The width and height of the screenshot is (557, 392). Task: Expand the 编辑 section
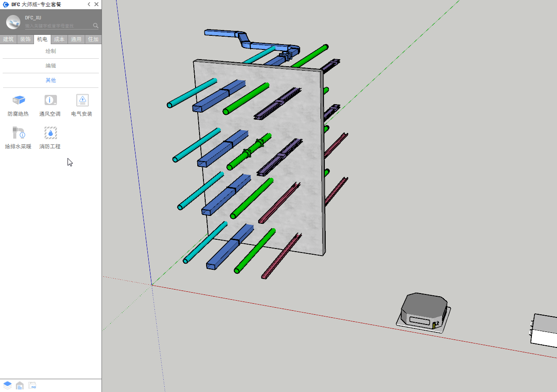(x=51, y=66)
